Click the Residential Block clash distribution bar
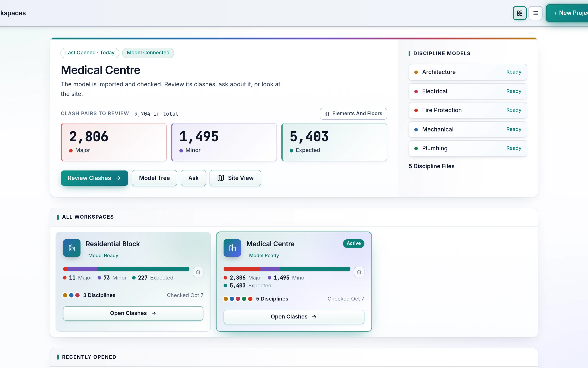 click(126, 269)
